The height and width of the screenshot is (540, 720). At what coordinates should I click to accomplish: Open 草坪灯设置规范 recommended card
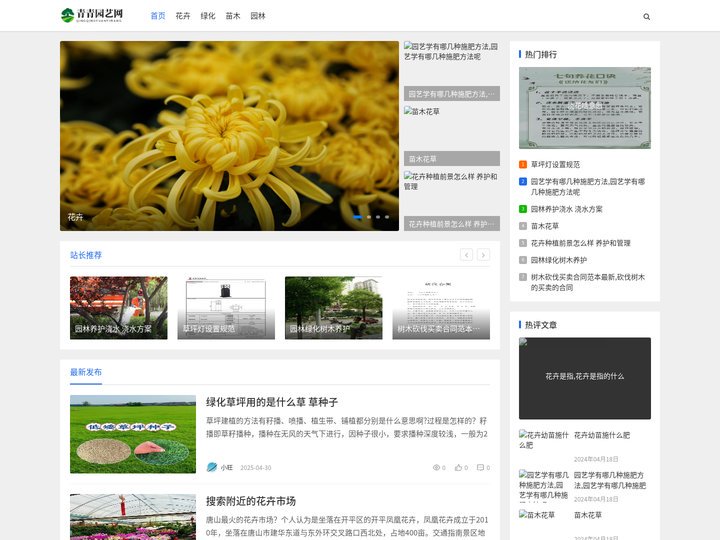click(226, 308)
